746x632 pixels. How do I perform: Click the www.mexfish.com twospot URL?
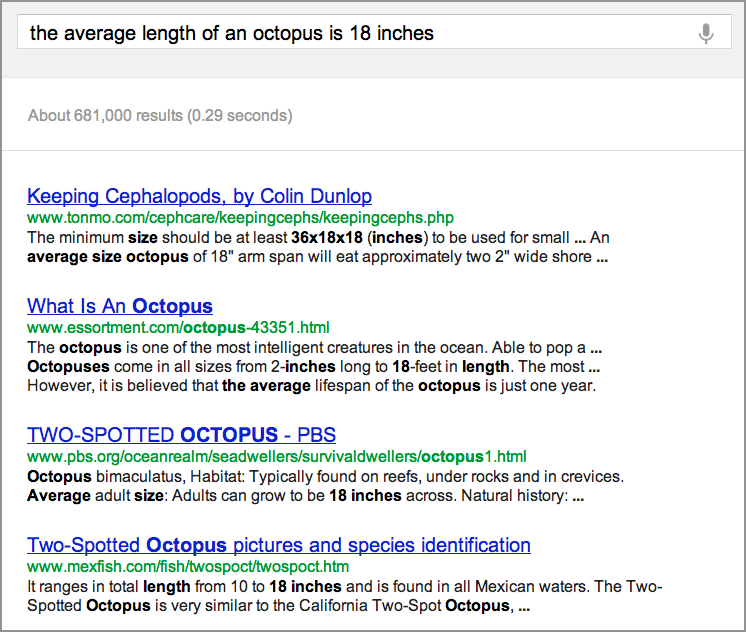pos(188,566)
